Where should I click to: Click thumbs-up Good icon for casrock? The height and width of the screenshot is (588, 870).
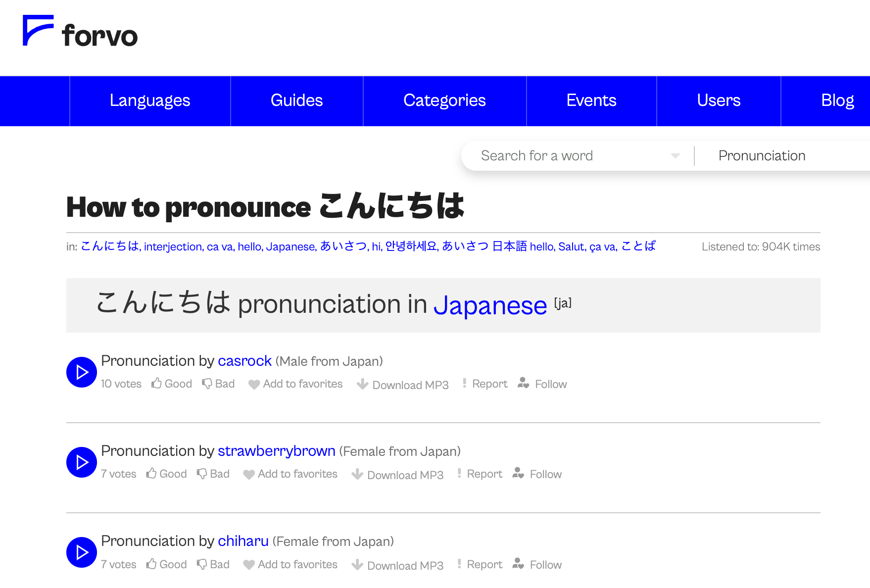point(156,384)
